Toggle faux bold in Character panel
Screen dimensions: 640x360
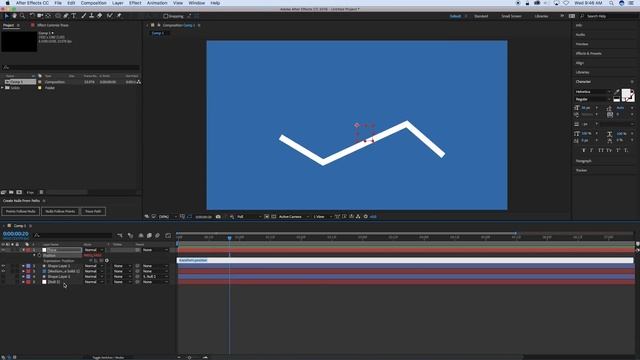click(x=584, y=151)
